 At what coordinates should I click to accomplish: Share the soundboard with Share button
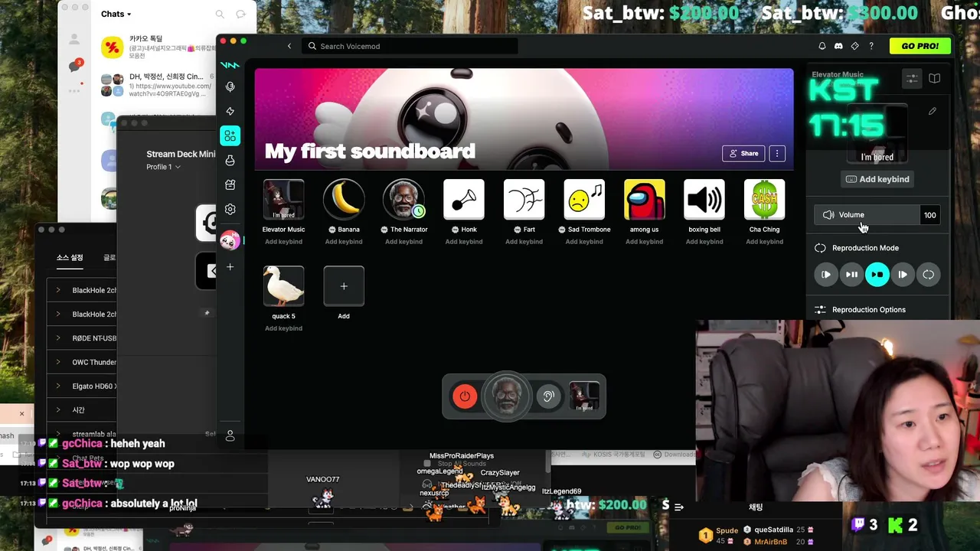[743, 153]
